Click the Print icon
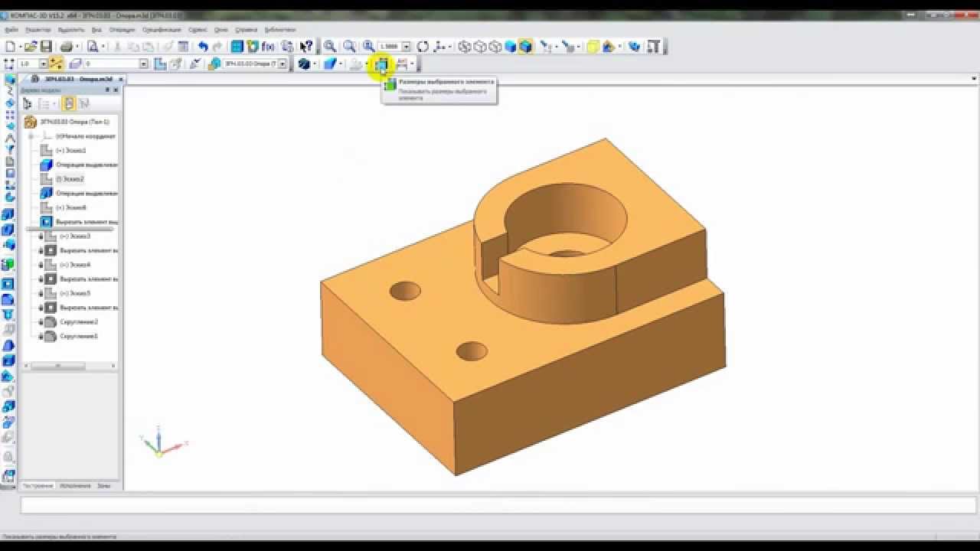This screenshot has height=551, width=980. [67, 47]
